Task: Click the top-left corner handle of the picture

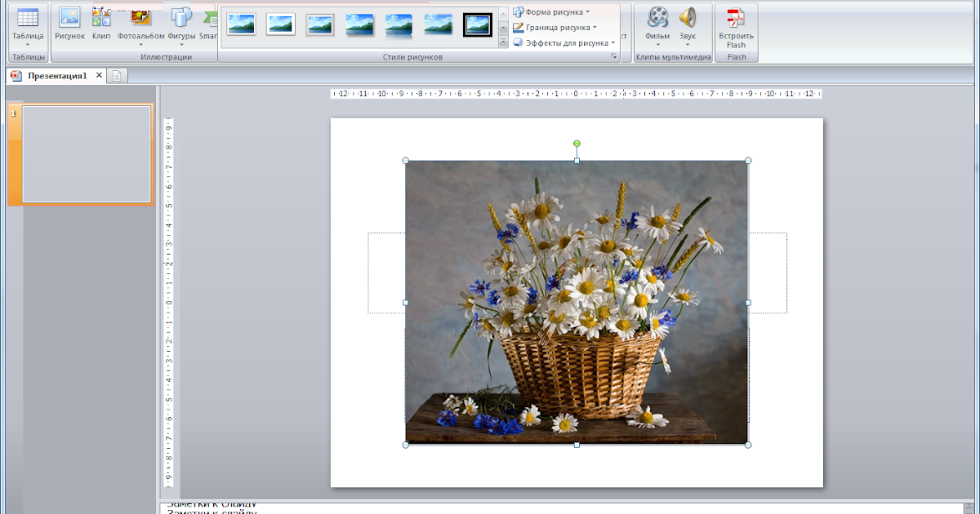Action: [406, 161]
